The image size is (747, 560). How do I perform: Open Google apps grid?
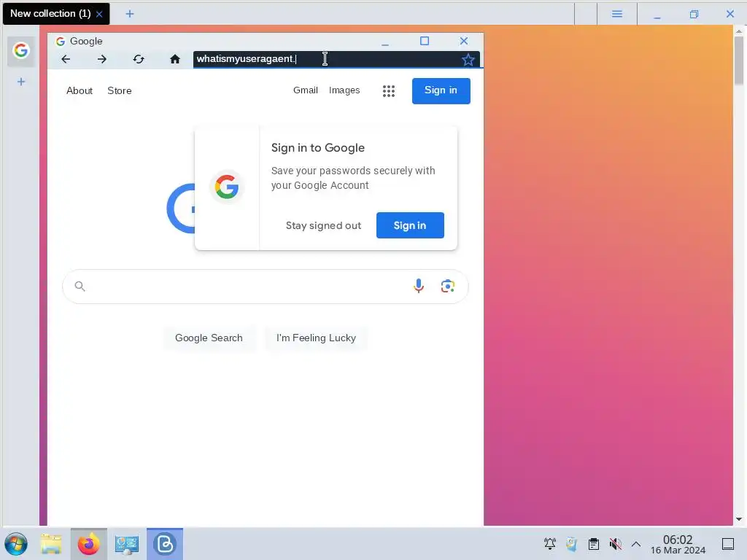point(389,91)
